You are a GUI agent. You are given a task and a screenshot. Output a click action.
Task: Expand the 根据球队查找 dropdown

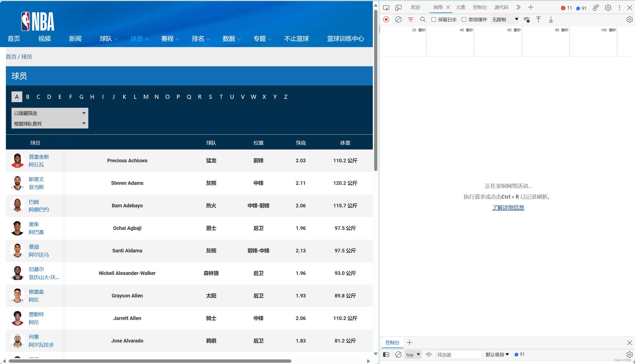tap(50, 124)
